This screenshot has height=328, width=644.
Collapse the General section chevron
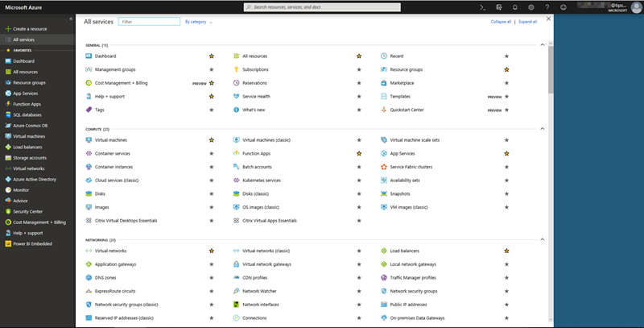pos(542,45)
